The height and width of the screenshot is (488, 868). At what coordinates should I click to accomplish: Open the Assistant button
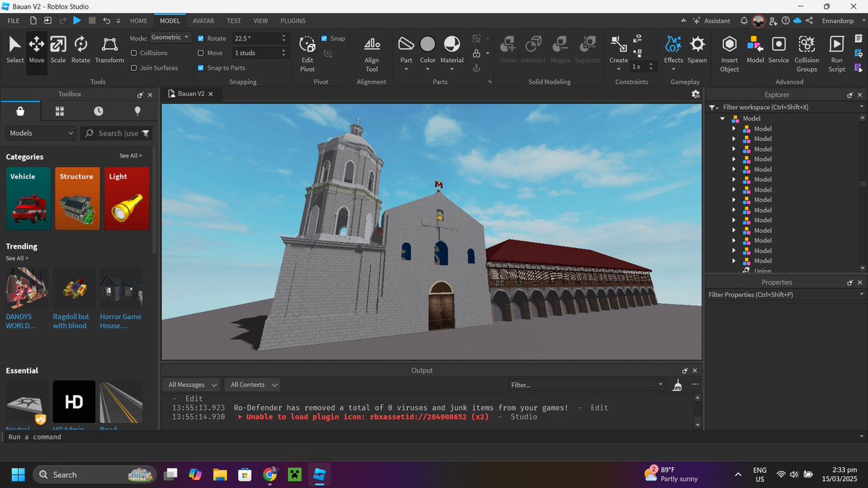coord(712,21)
